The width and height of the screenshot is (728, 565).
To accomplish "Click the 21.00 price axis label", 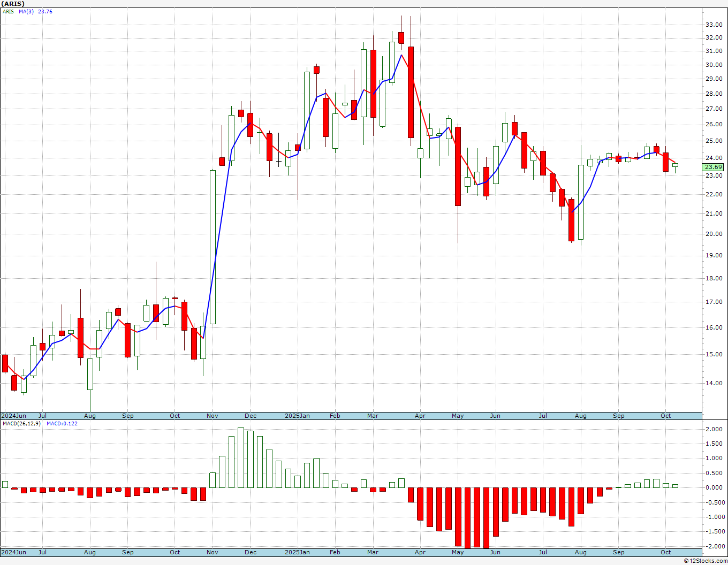I will click(714, 214).
